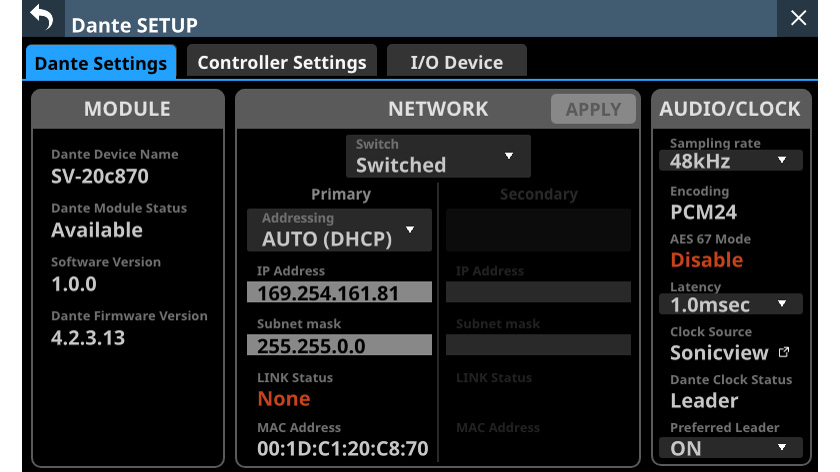Click the Primary Subnet mask field
This screenshot has height=472, width=840.
pos(339,346)
